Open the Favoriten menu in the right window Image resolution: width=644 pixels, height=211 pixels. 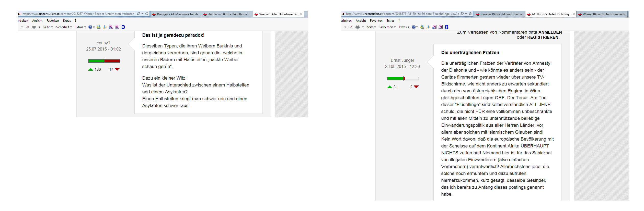point(376,21)
